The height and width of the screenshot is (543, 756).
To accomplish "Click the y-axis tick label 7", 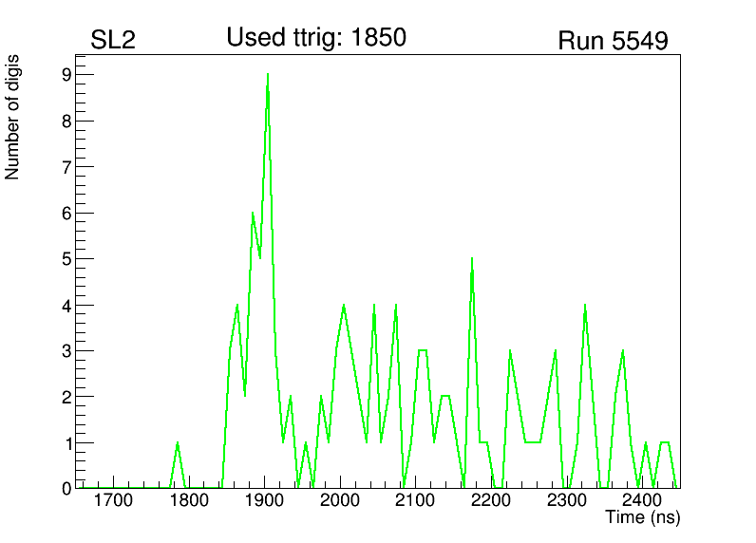I will [66, 167].
